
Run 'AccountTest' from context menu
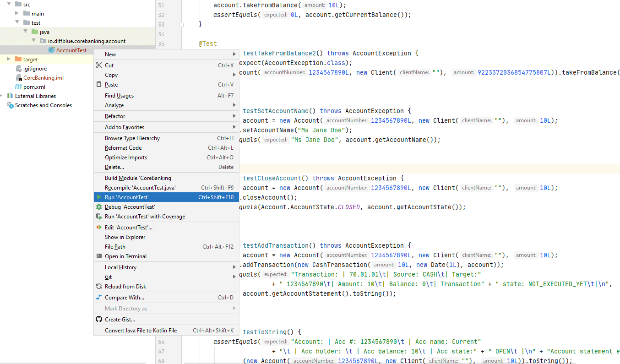pos(166,197)
